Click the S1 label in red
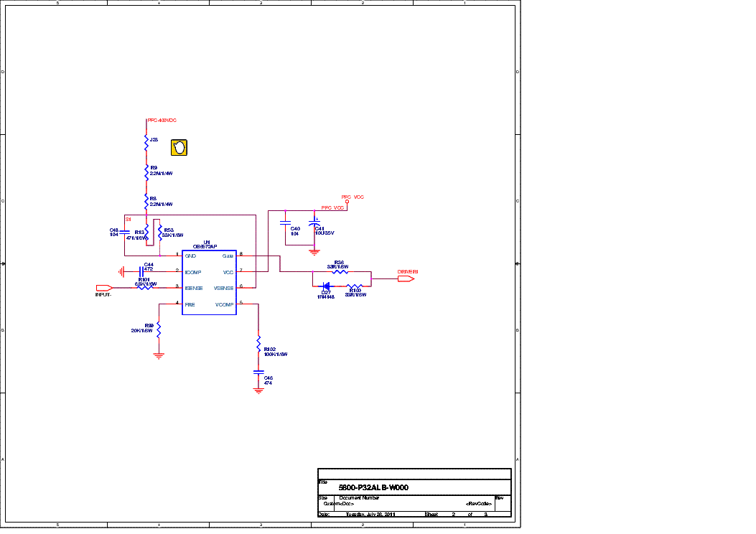This screenshot has height=534, width=756. 129,220
